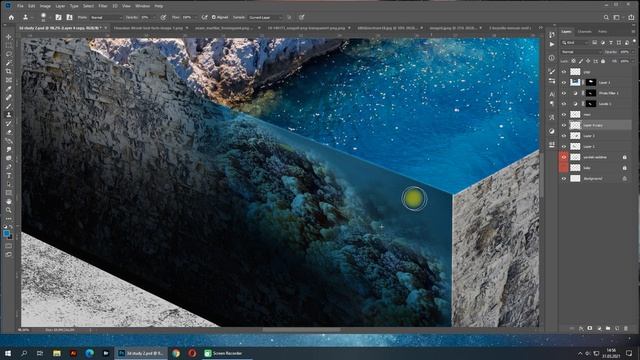Open the Filter menu
Image resolution: width=640 pixels, height=360 pixels.
(x=103, y=6)
